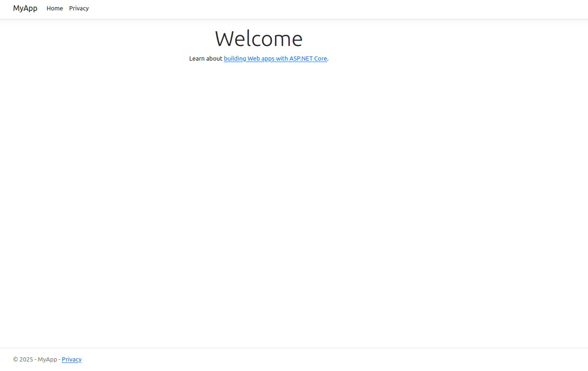Click the empty footer area right of Privacy
The width and height of the screenshot is (588, 371).
[332, 360]
